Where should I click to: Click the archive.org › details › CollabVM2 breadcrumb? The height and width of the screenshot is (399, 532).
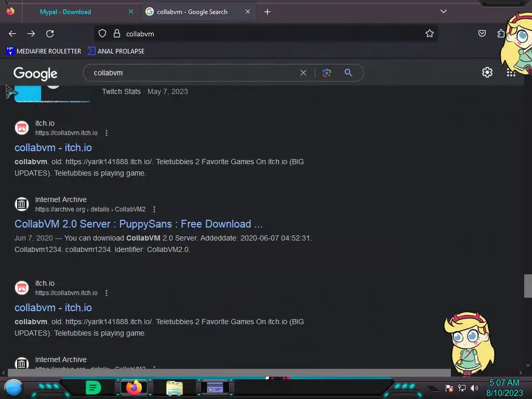(x=90, y=209)
